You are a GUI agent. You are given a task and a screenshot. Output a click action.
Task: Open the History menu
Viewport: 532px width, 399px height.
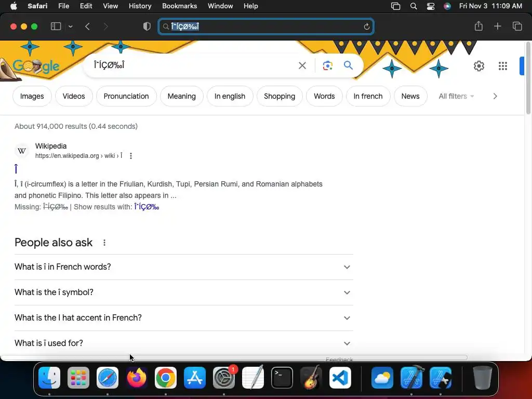click(140, 6)
